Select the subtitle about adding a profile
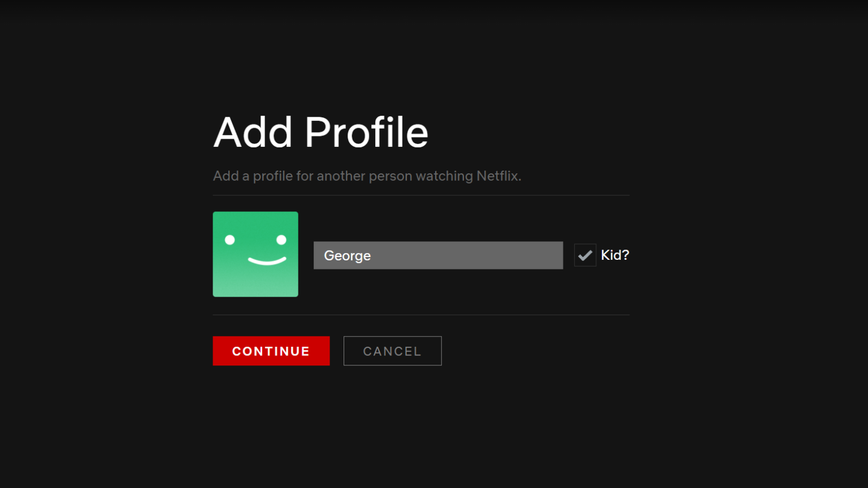The width and height of the screenshot is (868, 488). pos(367,176)
